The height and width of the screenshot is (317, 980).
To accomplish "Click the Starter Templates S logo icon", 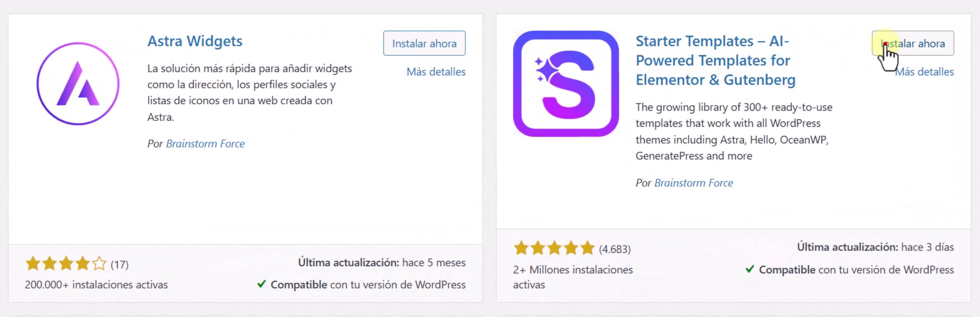I will pyautogui.click(x=566, y=84).
